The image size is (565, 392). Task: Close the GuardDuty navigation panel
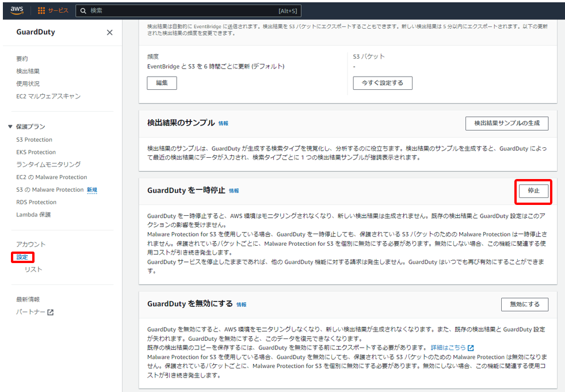click(109, 32)
